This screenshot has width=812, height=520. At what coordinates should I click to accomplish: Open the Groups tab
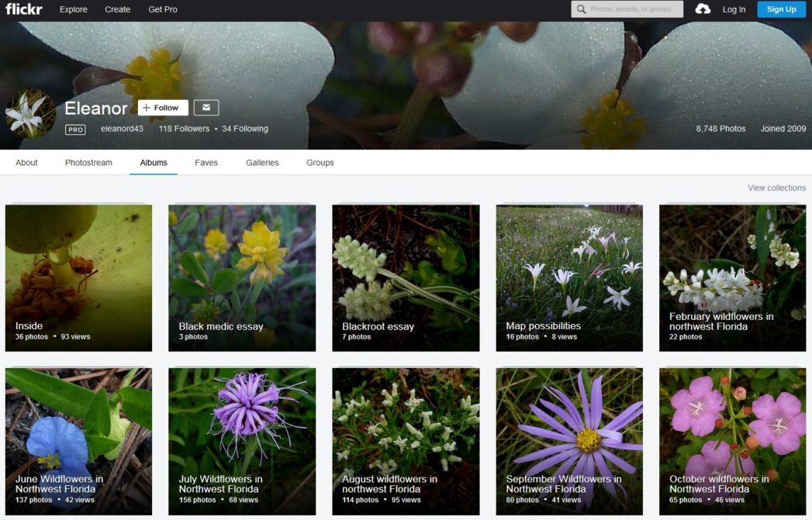320,163
